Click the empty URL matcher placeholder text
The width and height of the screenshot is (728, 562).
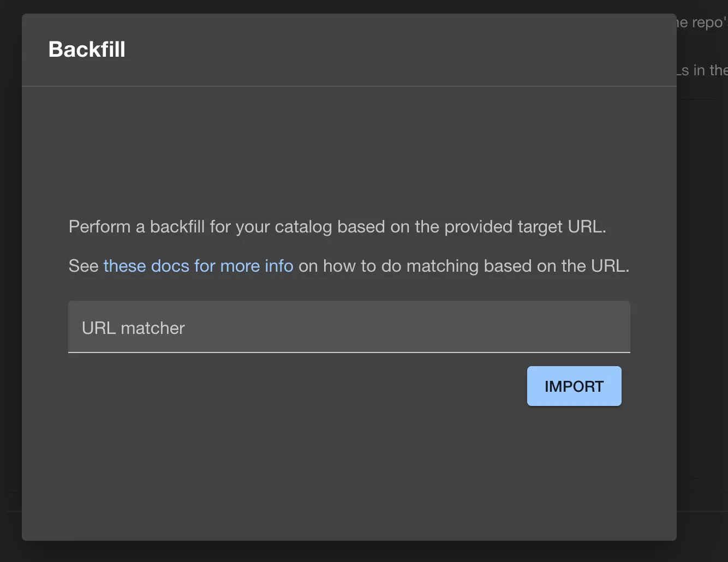coord(133,327)
